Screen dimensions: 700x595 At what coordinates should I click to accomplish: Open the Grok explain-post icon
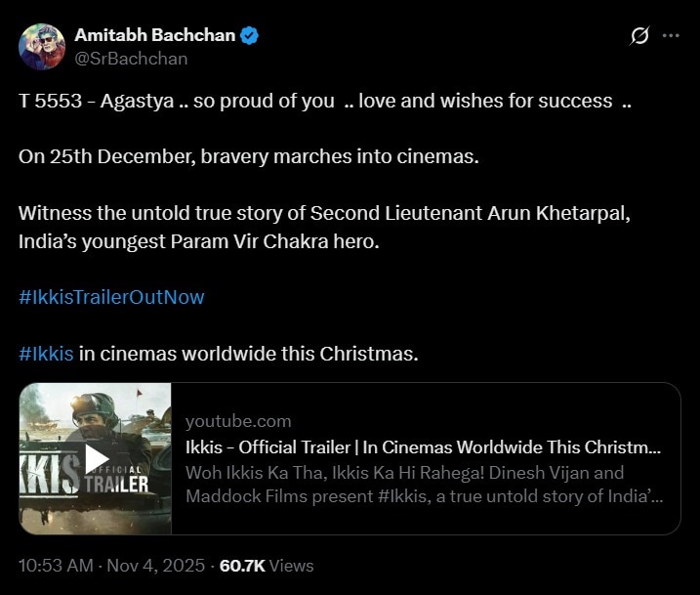640,36
